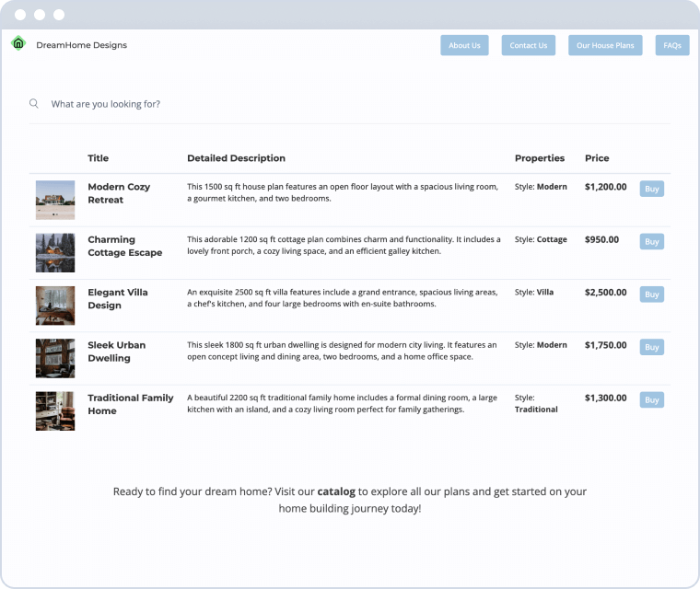Click the $2,500.00 price
The image size is (700, 589).
[x=606, y=293]
